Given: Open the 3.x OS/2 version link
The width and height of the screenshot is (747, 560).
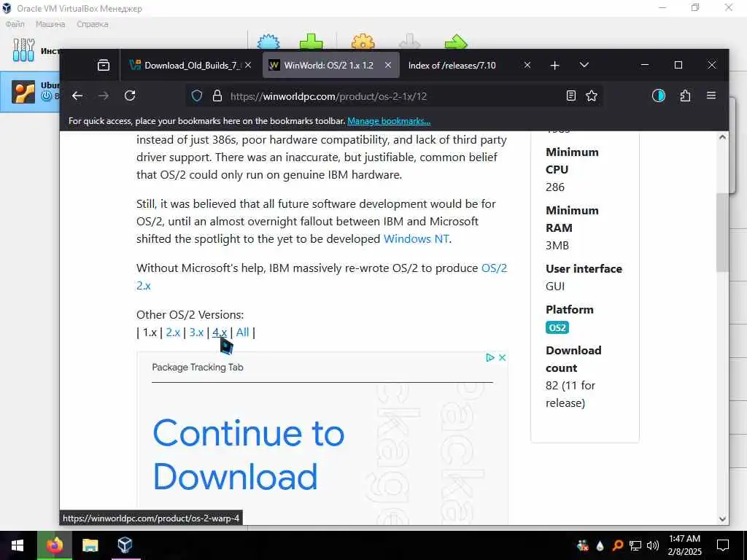Looking at the screenshot, I should pos(196,332).
